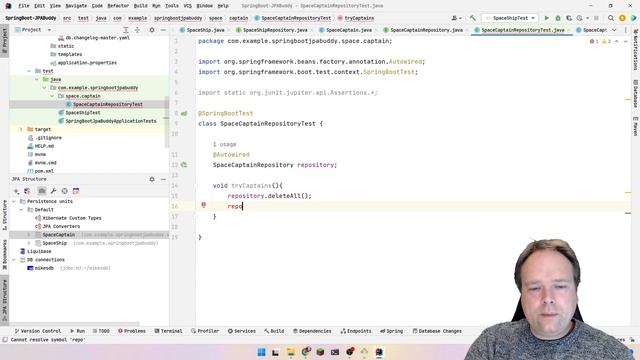Open the IDE updates orange icon
The height and width of the screenshot is (360, 640).
(x=622, y=18)
